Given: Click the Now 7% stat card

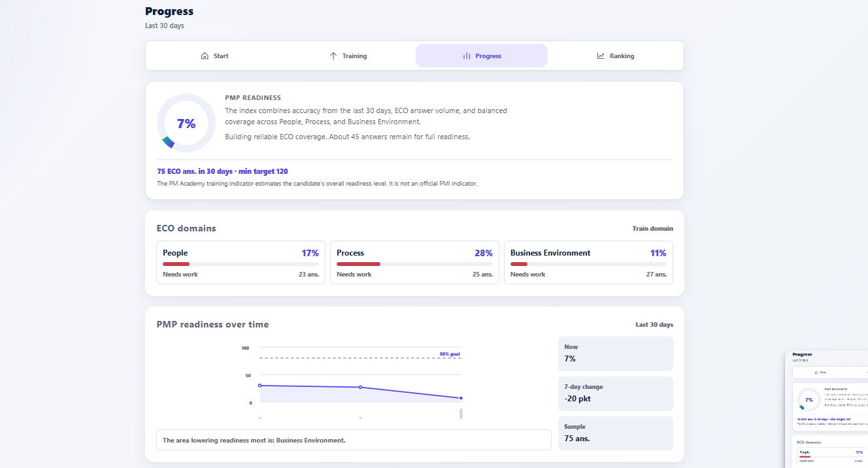Looking at the screenshot, I should pyautogui.click(x=616, y=354).
